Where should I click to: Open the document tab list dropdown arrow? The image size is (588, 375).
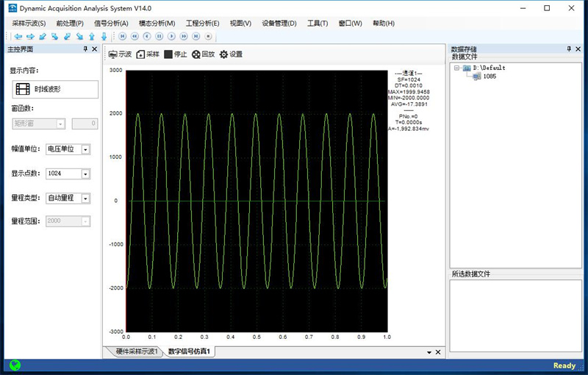click(x=429, y=352)
